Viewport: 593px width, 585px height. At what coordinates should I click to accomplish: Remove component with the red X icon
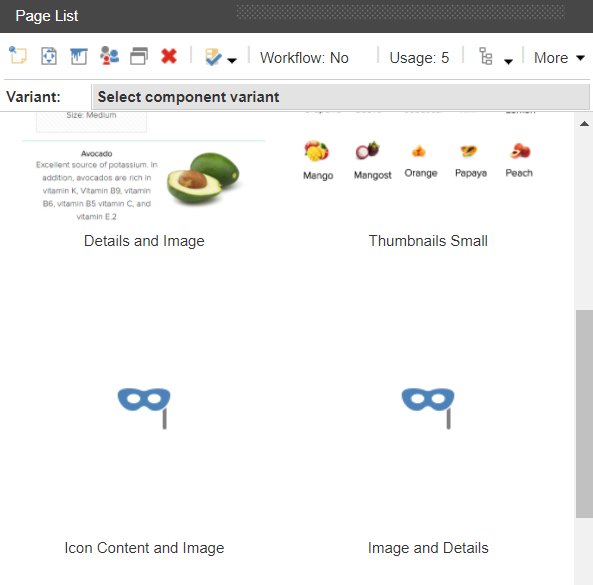(x=169, y=56)
